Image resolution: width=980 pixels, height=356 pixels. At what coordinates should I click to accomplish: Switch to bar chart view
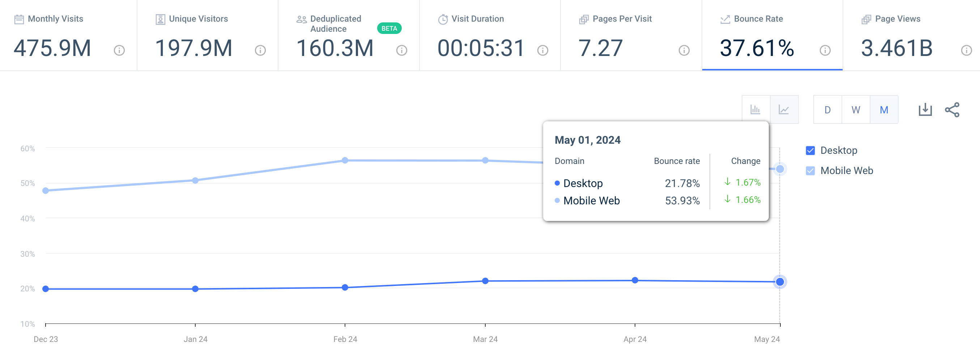pyautogui.click(x=756, y=109)
